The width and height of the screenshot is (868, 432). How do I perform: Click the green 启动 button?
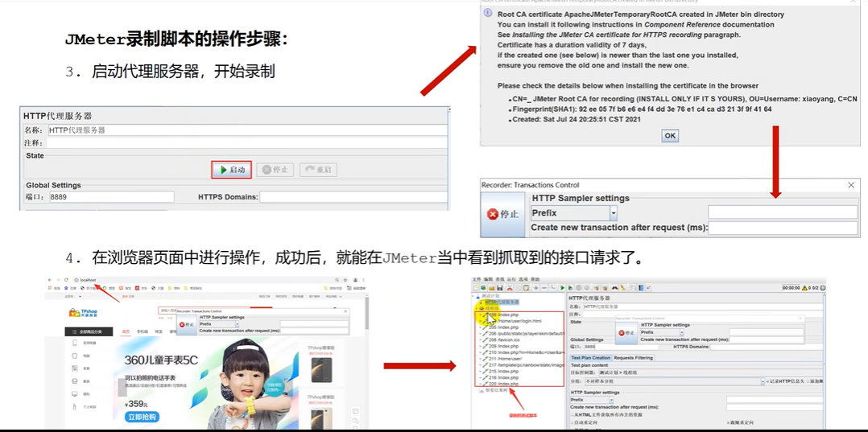tap(232, 170)
